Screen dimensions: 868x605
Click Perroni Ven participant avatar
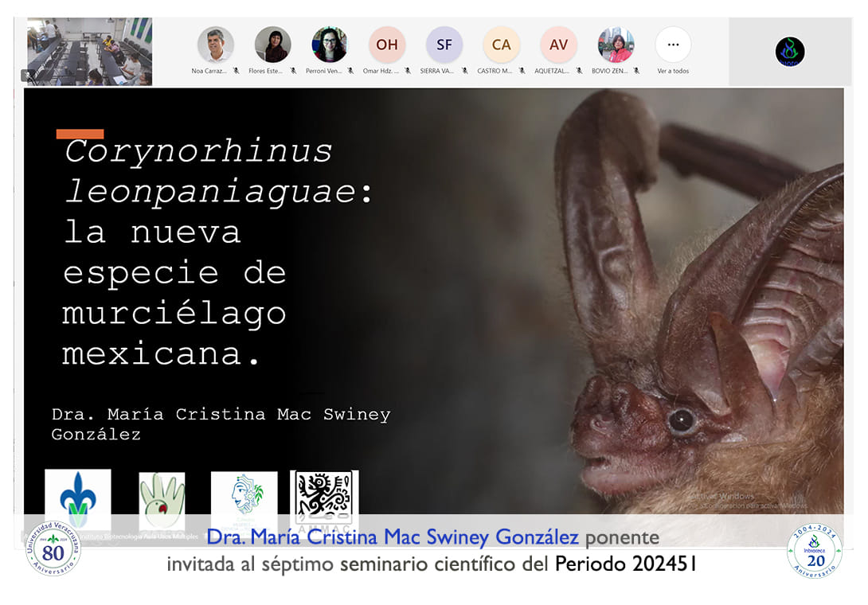click(329, 45)
